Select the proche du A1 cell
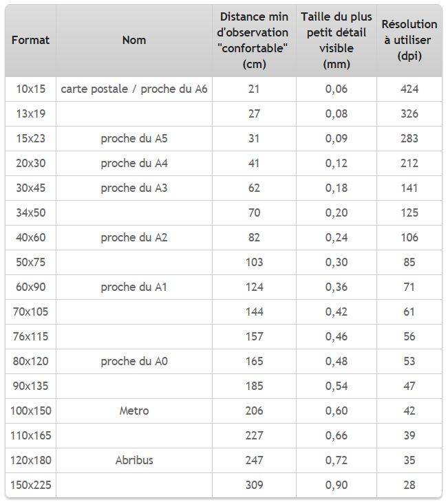The height and width of the screenshot is (502, 448). tap(134, 287)
